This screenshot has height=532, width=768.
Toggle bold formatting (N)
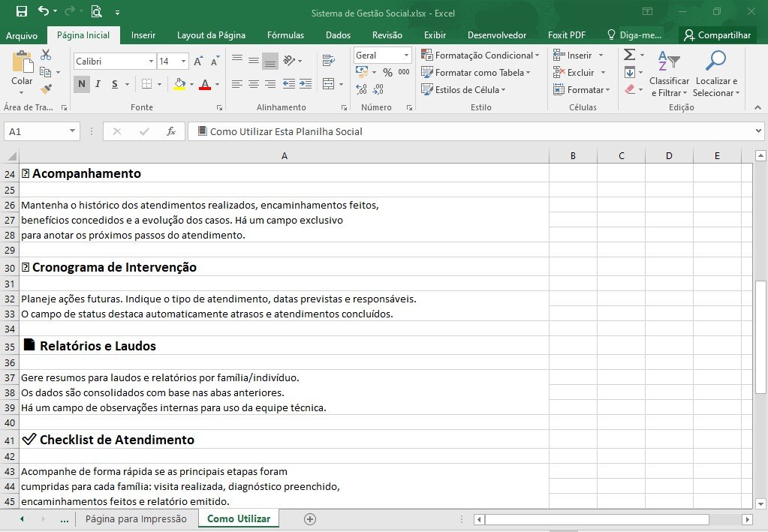(x=82, y=84)
